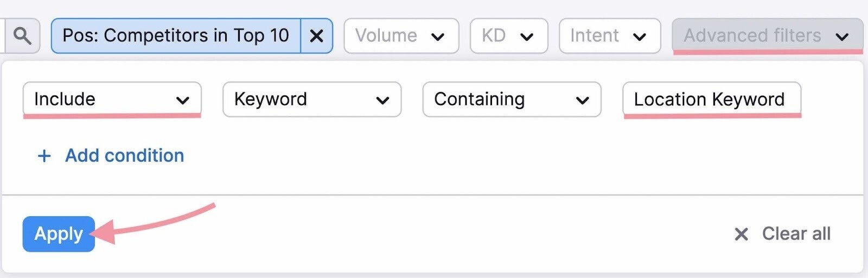The width and height of the screenshot is (868, 278).
Task: Click the chevron arrow on Intent filter
Action: click(x=640, y=36)
